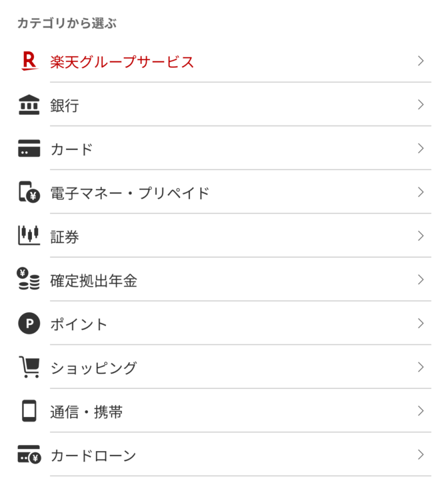
Task: Choose the ポイント category label
Action: [x=79, y=325]
